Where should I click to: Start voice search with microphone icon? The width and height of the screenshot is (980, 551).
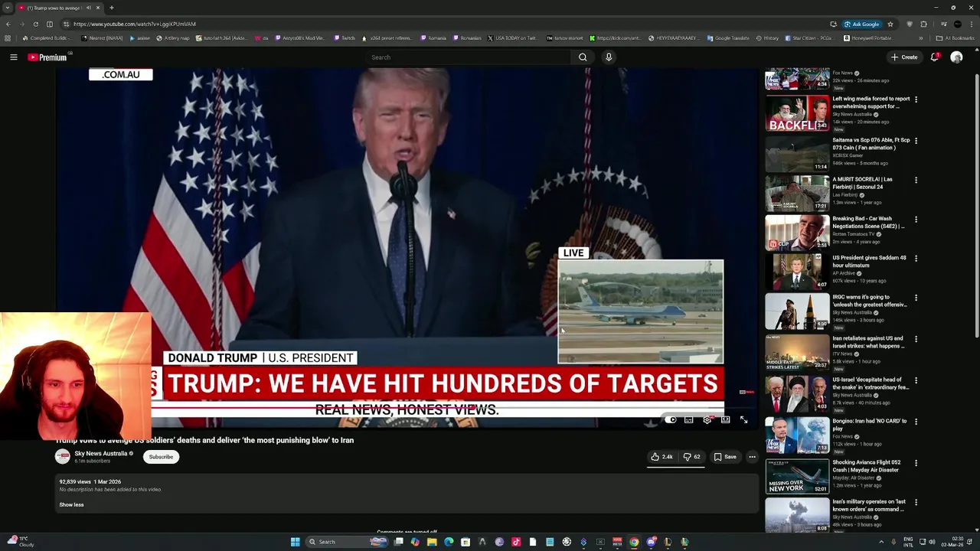click(x=609, y=57)
